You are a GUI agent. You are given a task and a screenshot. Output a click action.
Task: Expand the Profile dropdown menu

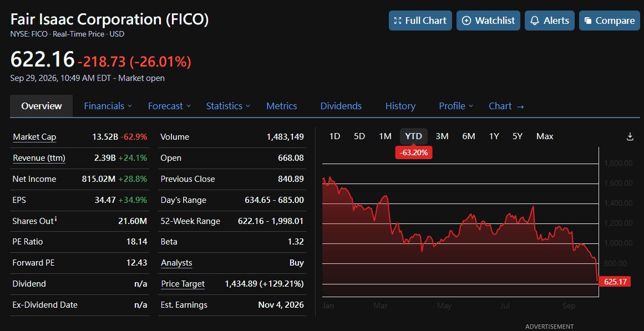pyautogui.click(x=456, y=106)
